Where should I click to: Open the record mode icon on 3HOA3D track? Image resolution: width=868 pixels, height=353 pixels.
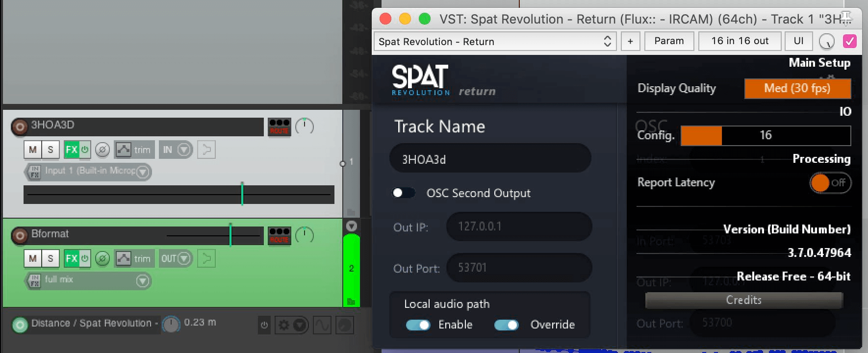206,150
